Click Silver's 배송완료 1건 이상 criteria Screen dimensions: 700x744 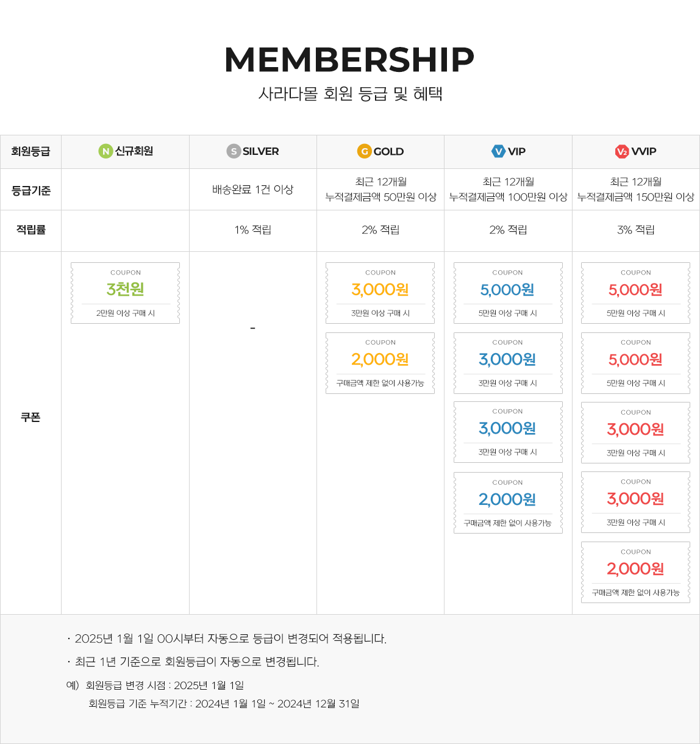click(252, 190)
